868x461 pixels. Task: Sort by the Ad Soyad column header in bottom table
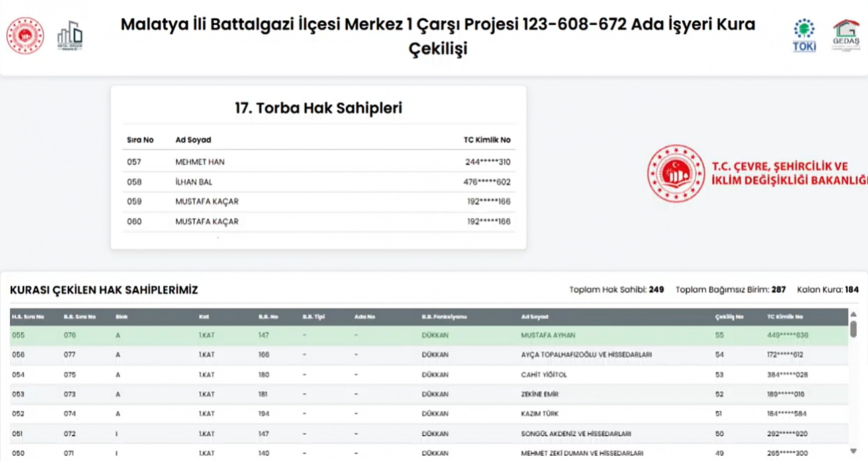(x=534, y=317)
